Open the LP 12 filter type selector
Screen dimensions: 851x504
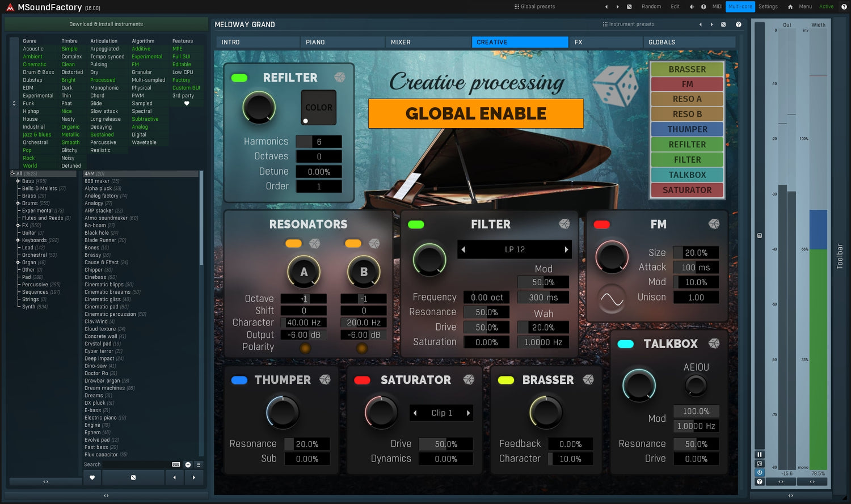pyautogui.click(x=515, y=249)
